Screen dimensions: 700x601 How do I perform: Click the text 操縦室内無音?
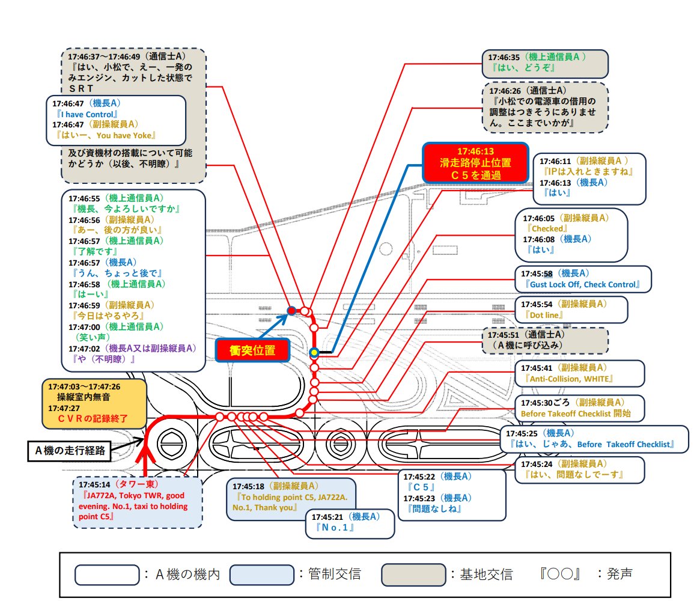[x=83, y=397]
